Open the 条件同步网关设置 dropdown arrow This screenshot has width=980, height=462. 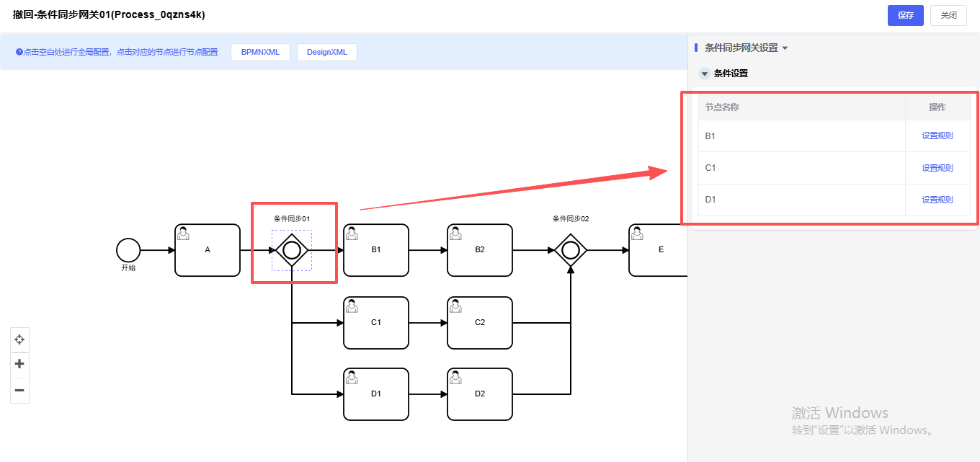coord(785,48)
